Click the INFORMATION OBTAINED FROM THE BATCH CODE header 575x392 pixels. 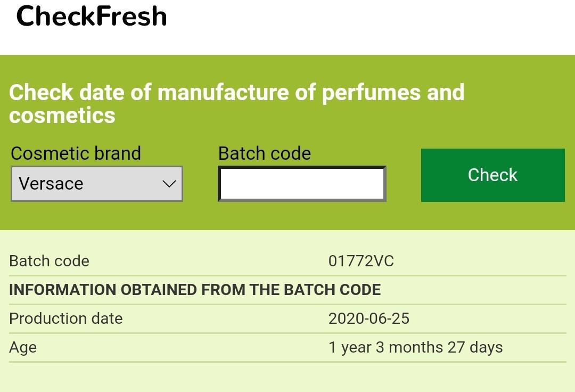click(x=195, y=290)
